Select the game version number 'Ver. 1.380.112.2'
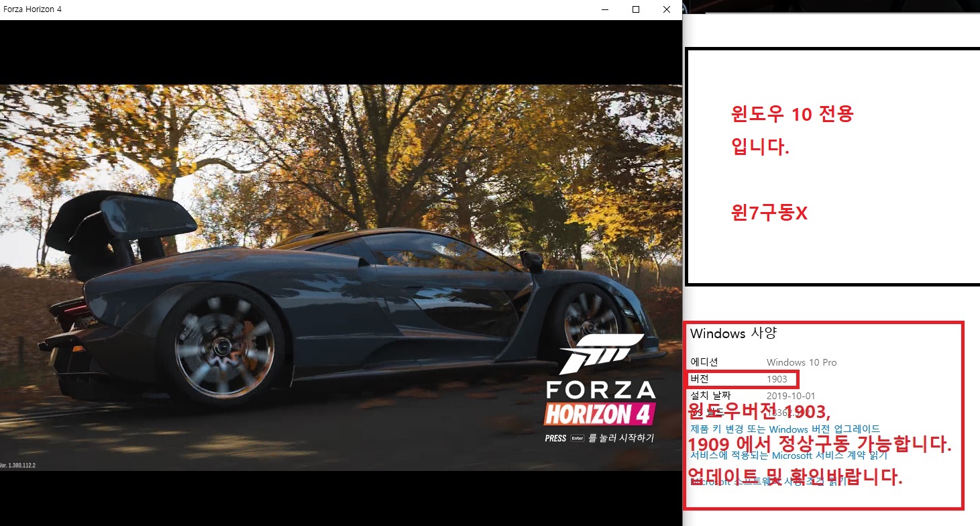The height and width of the screenshot is (526, 980). pos(17,465)
